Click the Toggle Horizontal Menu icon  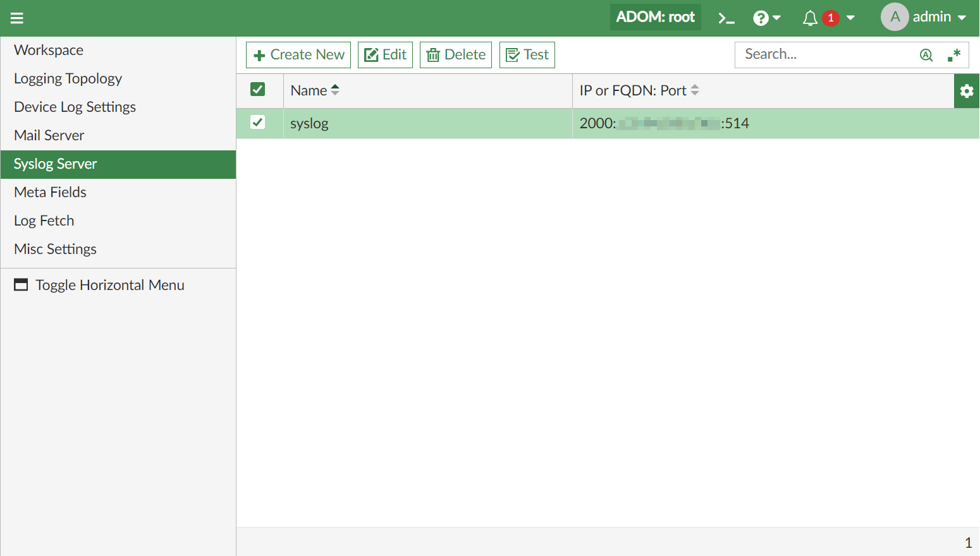click(x=21, y=284)
